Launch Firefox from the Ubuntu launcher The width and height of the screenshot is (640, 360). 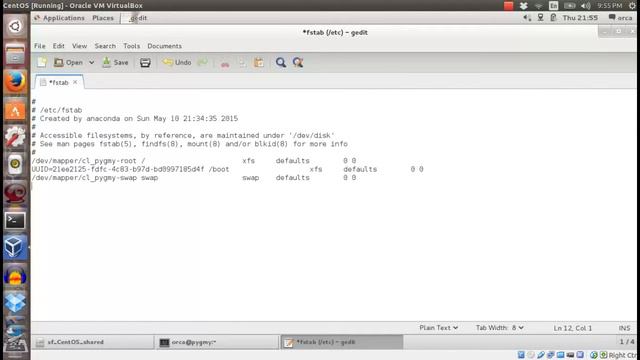(x=15, y=82)
